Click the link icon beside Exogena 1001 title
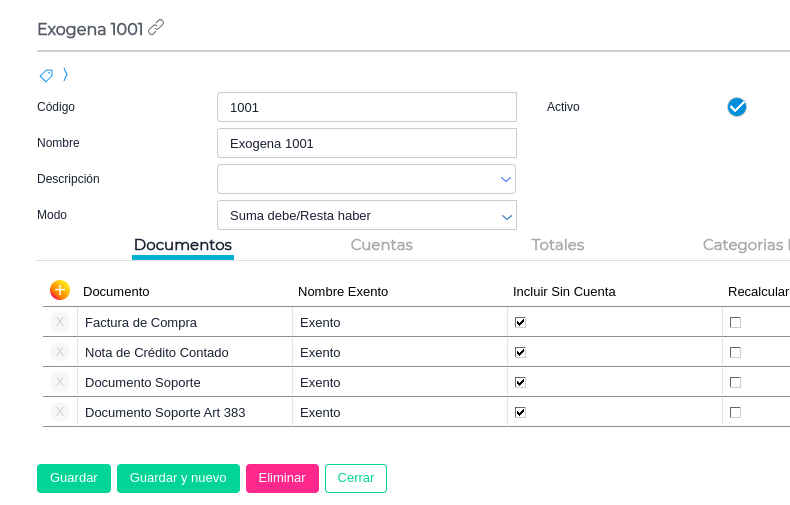Screen dimensions: 790x505 [x=156, y=28]
